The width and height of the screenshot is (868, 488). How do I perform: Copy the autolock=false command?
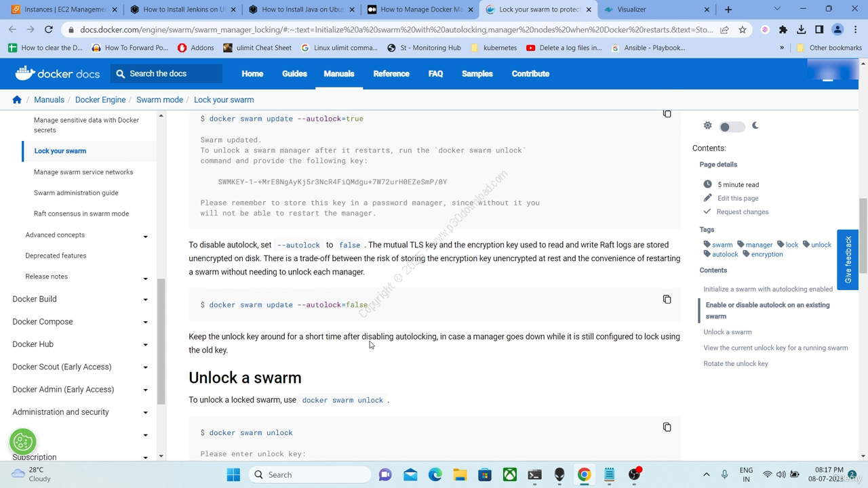pos(667,299)
